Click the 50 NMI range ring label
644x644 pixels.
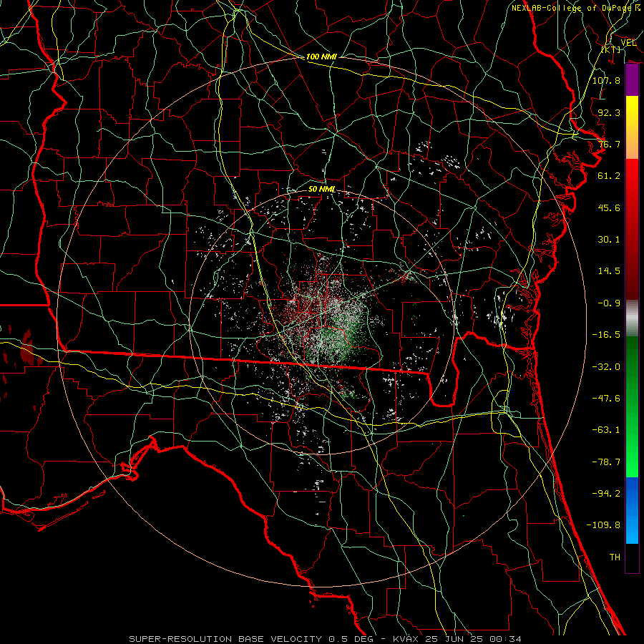(x=321, y=190)
